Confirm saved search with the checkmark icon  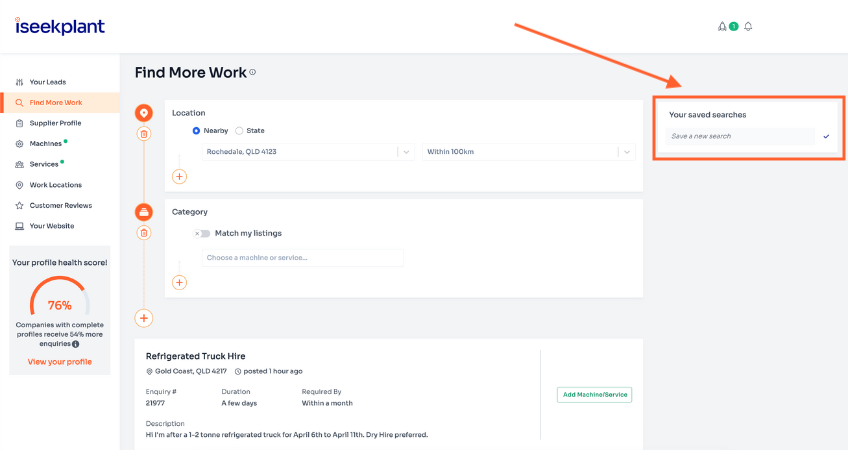point(826,136)
